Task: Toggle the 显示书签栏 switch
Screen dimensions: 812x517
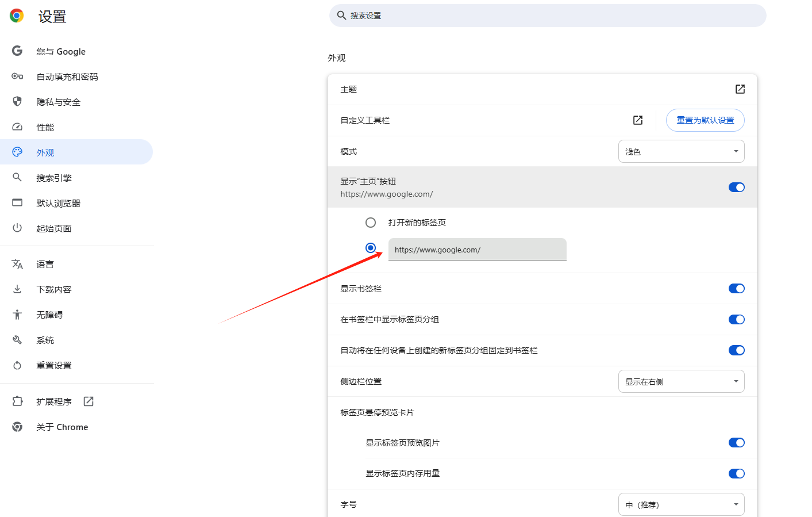Action: [x=737, y=289]
